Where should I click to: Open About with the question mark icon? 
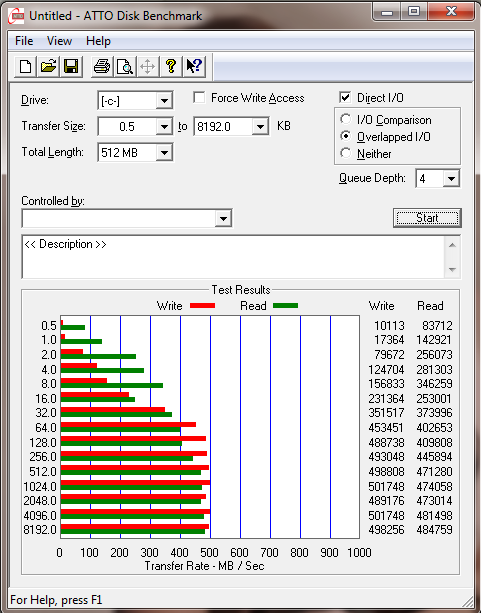(x=171, y=66)
